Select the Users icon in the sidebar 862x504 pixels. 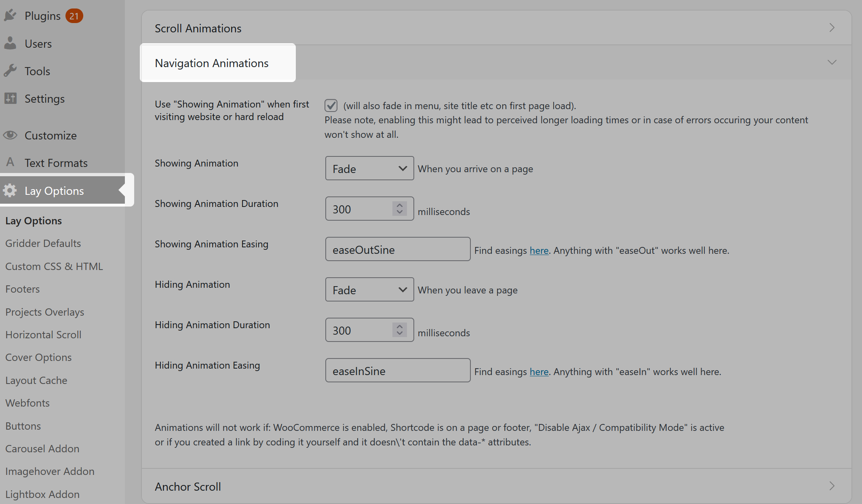click(11, 43)
